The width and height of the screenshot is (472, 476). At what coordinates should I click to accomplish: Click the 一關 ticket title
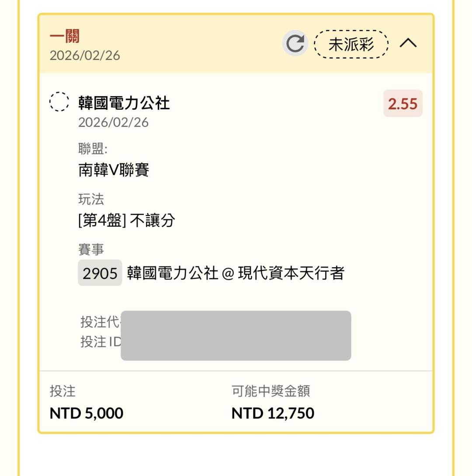point(64,37)
